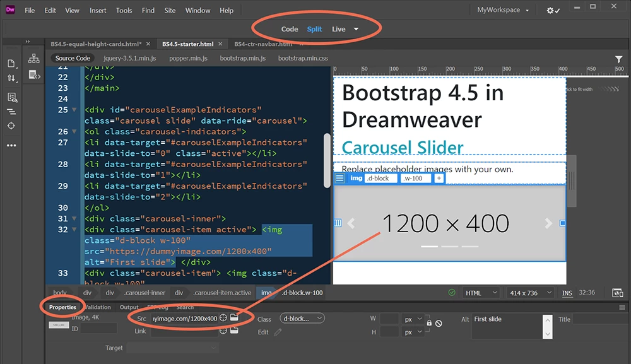Click the Carousel Slider heading in live view
Image resolution: width=631 pixels, height=364 pixels.
403,147
